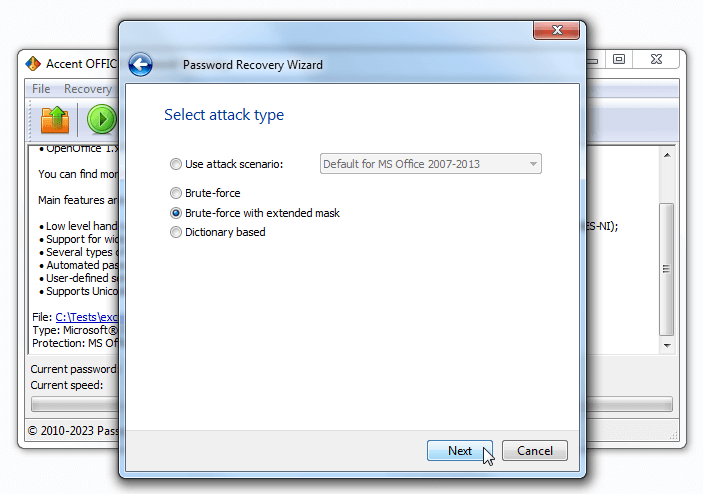Expand the Default for MS Office 2007-2013 dropdown
This screenshot has width=703, height=494.
[430, 164]
